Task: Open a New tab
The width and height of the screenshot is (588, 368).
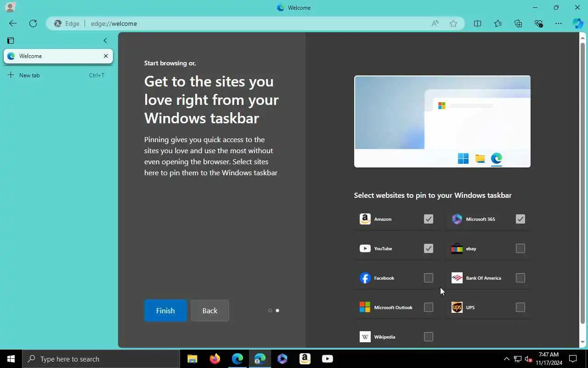Action: tap(58, 75)
